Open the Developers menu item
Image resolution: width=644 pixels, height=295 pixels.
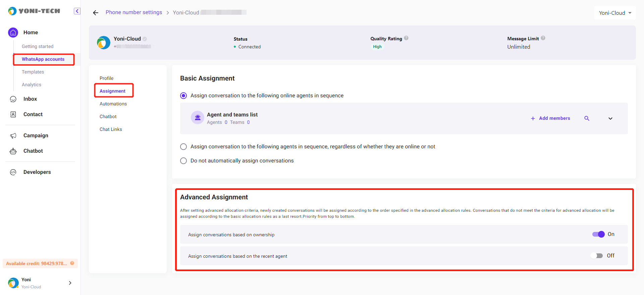[37, 172]
